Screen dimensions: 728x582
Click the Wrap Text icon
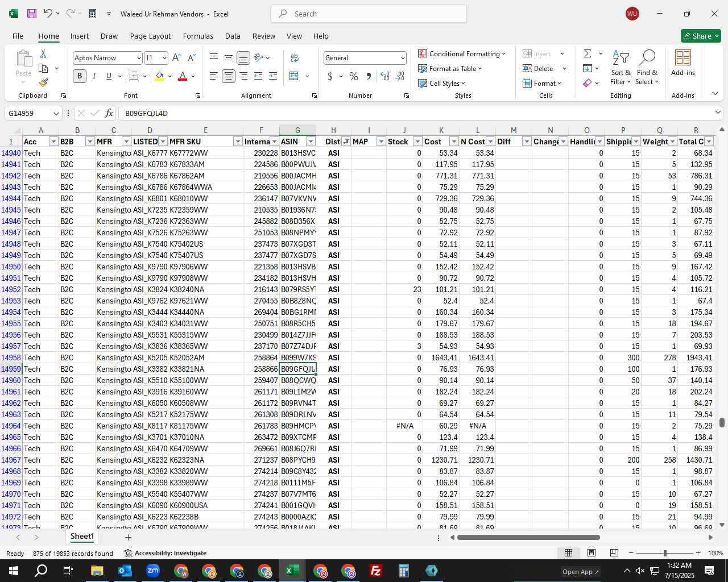(295, 57)
